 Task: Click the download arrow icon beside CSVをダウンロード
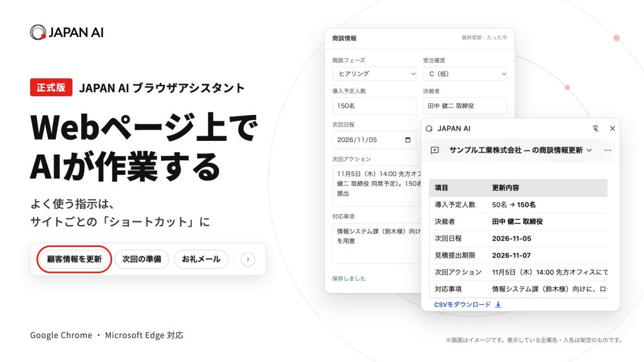point(498,305)
